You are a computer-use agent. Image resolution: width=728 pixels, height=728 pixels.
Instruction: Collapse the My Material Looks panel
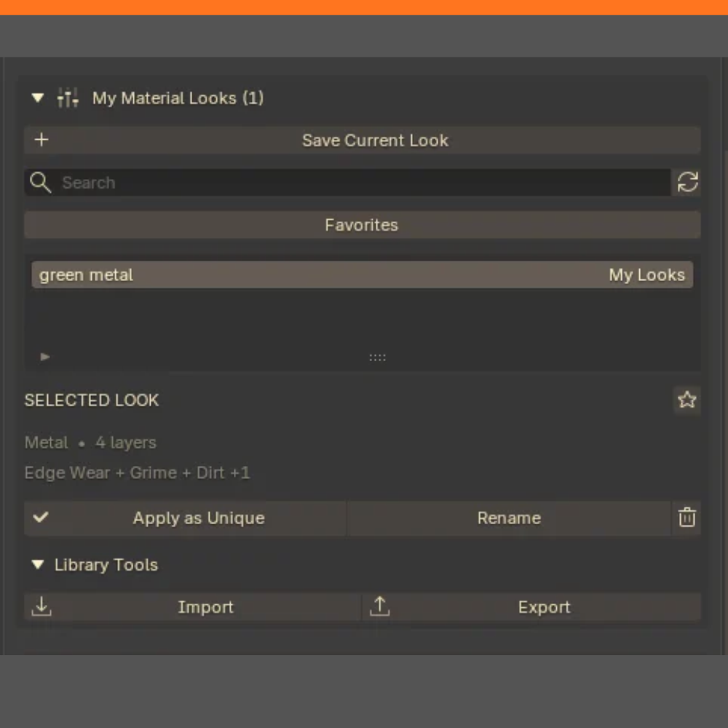[x=38, y=98]
